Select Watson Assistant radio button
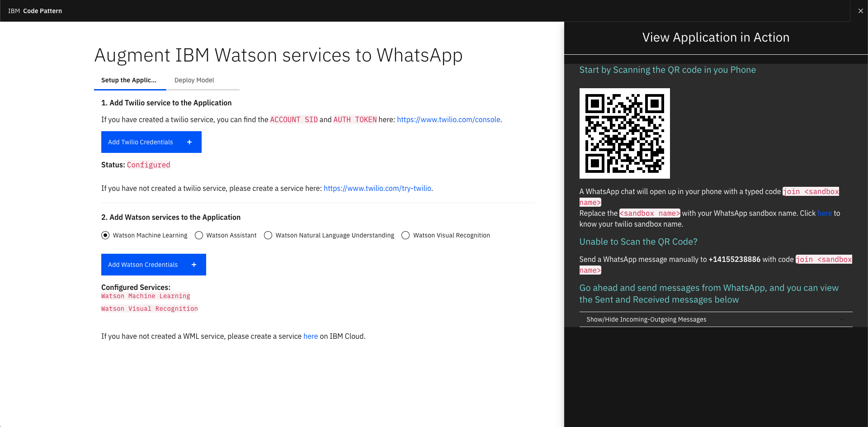The width and height of the screenshot is (868, 427). pos(199,235)
